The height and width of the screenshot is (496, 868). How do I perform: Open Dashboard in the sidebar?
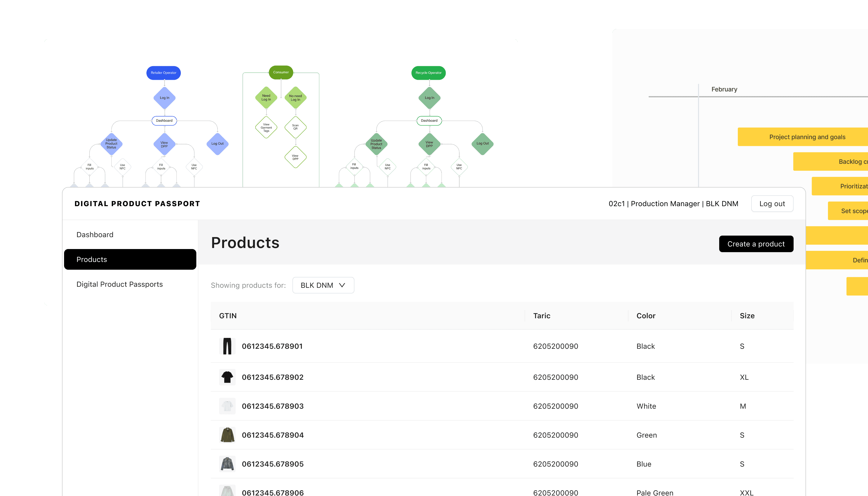point(95,235)
